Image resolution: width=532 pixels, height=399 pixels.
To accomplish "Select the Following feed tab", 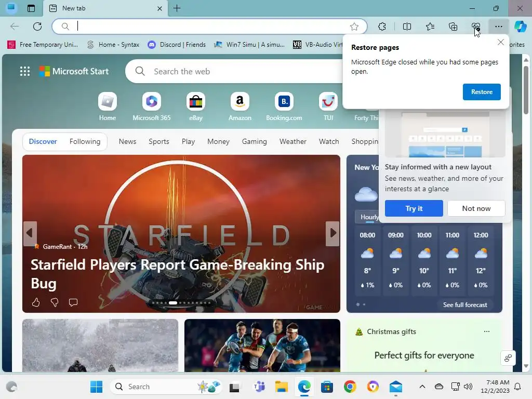I will (85, 141).
